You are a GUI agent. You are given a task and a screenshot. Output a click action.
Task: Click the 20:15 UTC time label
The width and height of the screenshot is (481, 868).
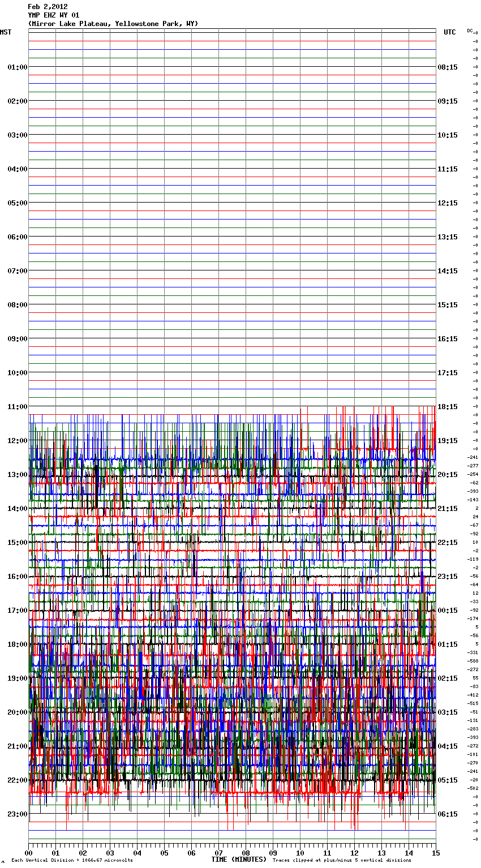(448, 475)
